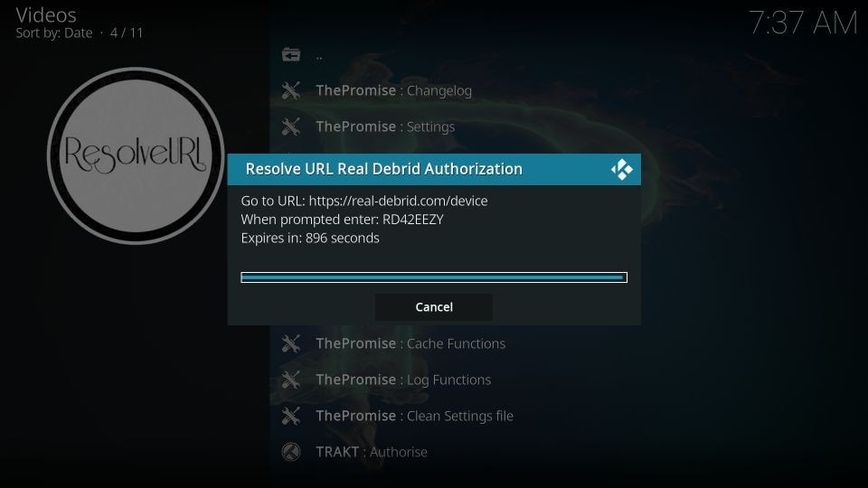868x488 pixels.
Task: Click the tools icon beside Cache Functions
Action: [291, 343]
